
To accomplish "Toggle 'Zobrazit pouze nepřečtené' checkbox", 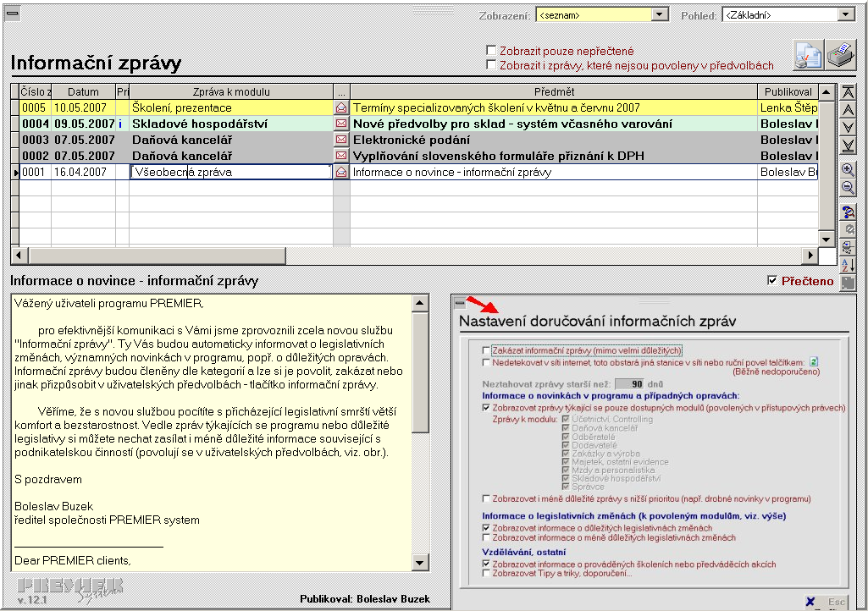I will pos(490,51).
